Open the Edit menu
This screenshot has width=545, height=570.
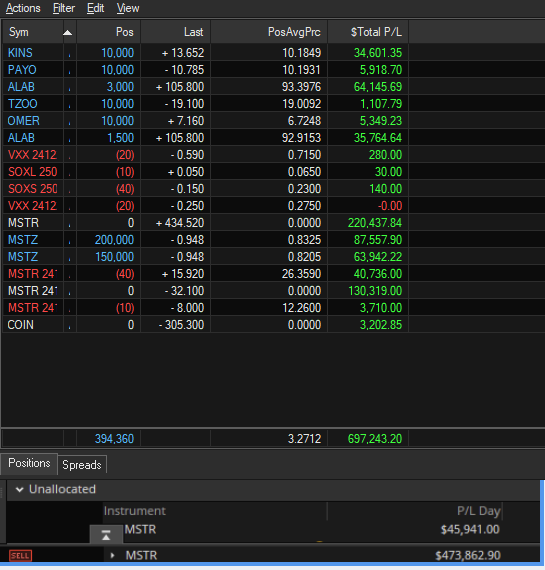point(95,8)
